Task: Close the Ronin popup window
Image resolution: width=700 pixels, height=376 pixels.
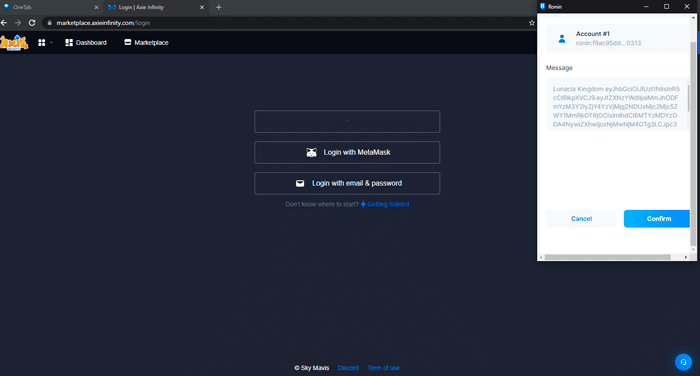Action: (x=687, y=7)
